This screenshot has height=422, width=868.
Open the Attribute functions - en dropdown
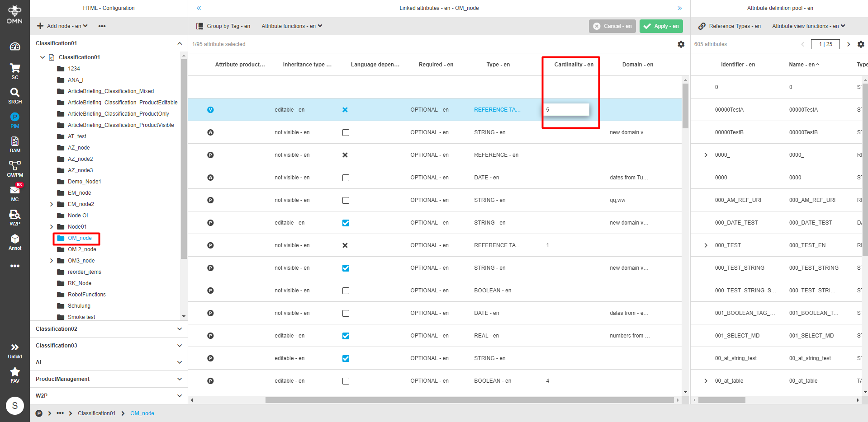point(291,26)
